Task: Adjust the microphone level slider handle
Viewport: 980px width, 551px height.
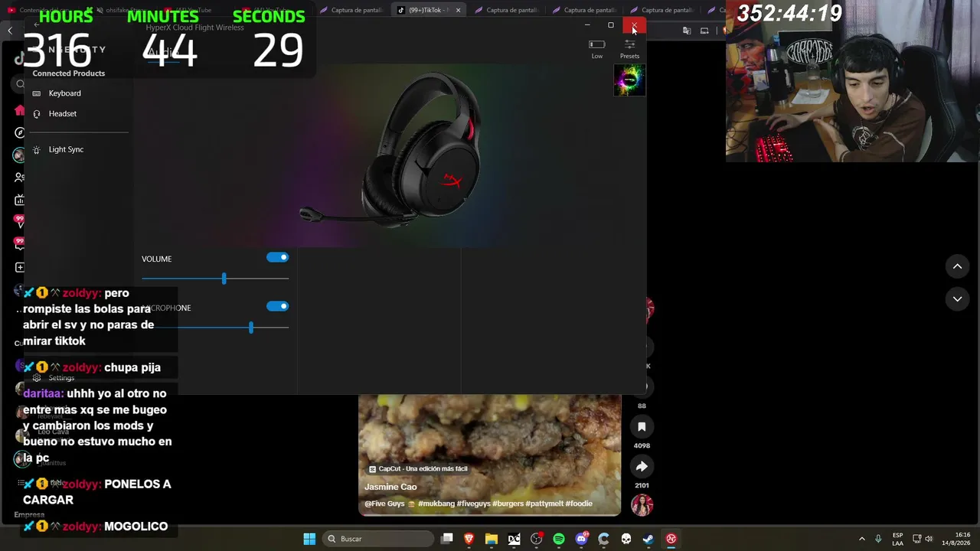Action: 250,328
